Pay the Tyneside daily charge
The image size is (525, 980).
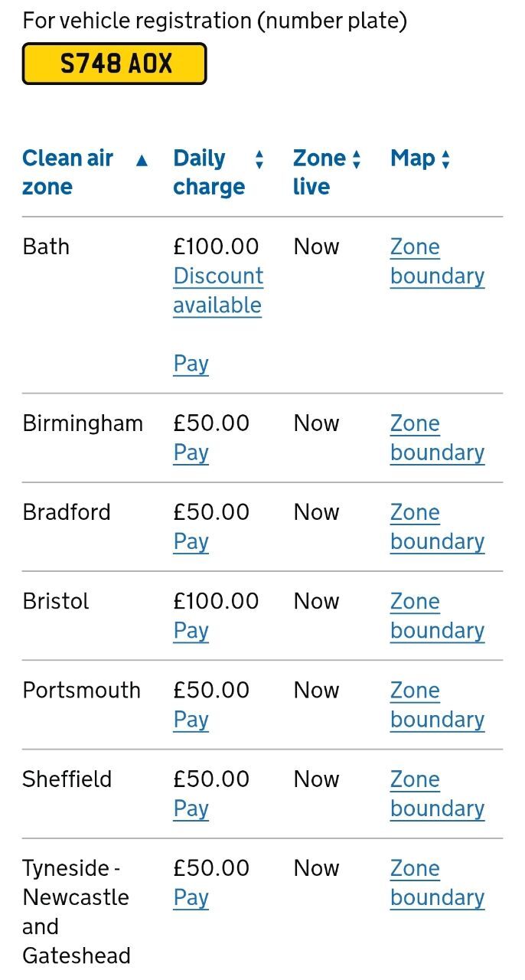tap(191, 897)
